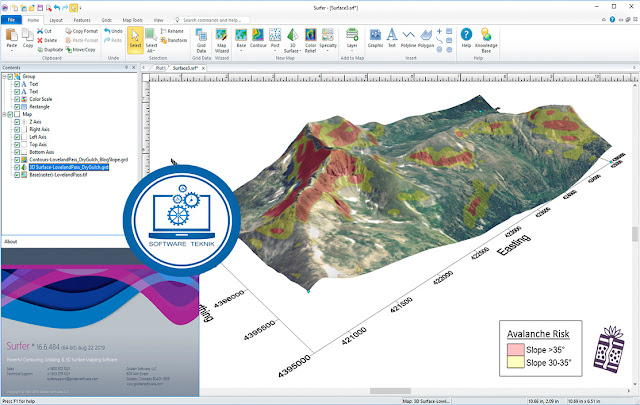Open the Post map dropdown
Viewport: 640px width, 405px height.
pos(275,51)
